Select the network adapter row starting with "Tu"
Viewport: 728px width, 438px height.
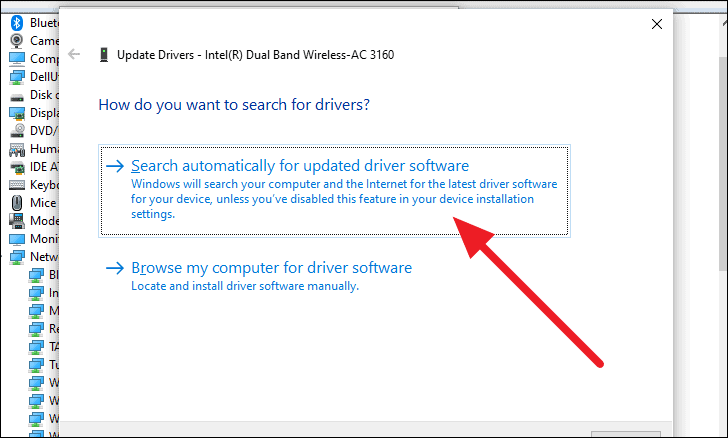pos(44,365)
